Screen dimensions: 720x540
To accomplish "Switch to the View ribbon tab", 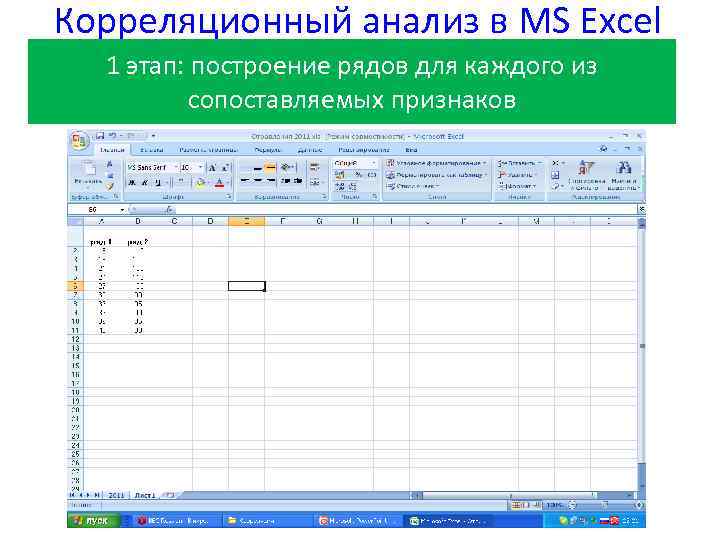I will (x=411, y=150).
